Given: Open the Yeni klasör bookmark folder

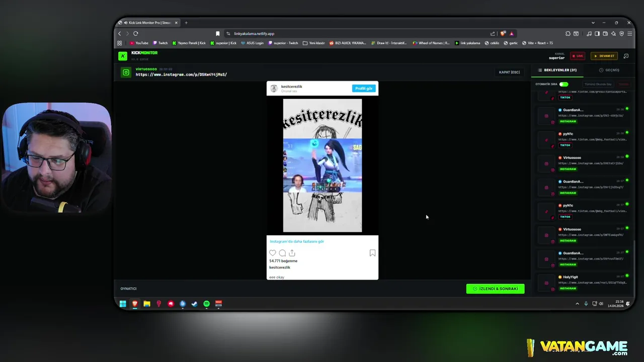Looking at the screenshot, I should tap(314, 43).
